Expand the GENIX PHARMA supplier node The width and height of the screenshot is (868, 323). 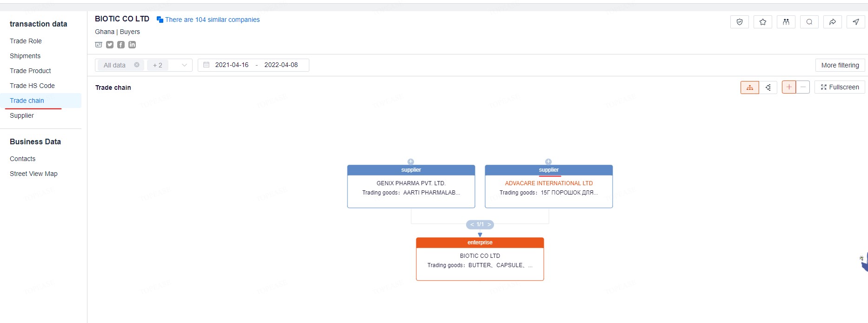411,161
